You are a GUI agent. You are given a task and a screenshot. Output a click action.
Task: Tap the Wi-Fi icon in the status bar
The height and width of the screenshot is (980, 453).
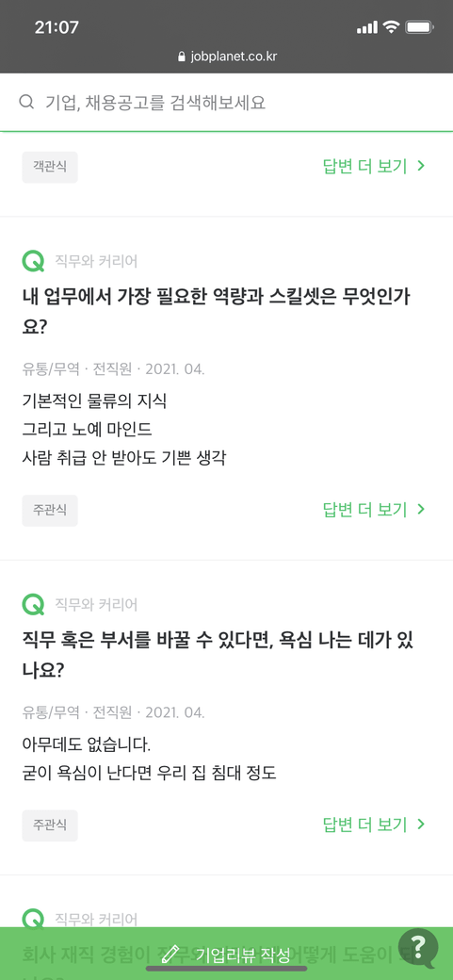[391, 27]
